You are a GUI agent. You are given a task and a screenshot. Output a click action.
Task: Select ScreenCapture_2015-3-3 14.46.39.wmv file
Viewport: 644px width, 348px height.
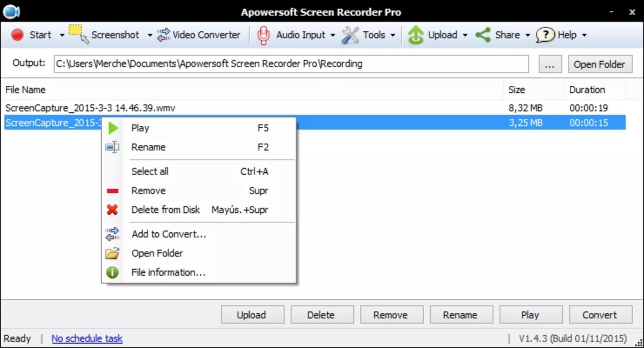(90, 108)
